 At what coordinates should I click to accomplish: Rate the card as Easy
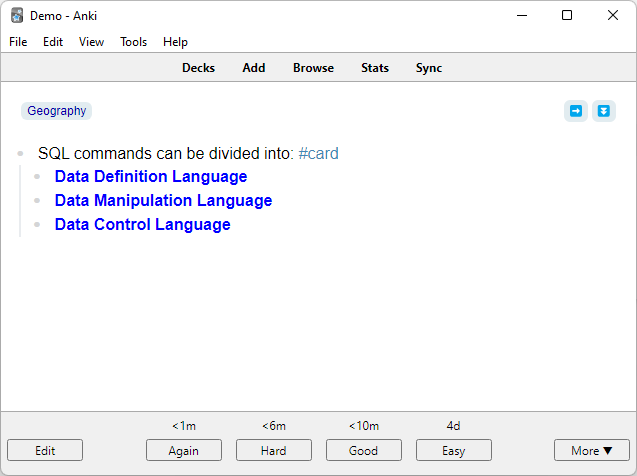(454, 450)
